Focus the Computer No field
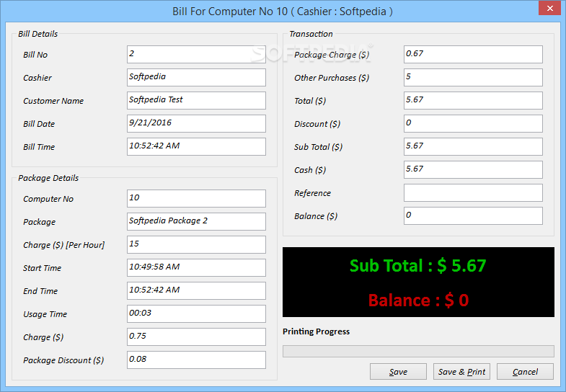 coord(196,199)
